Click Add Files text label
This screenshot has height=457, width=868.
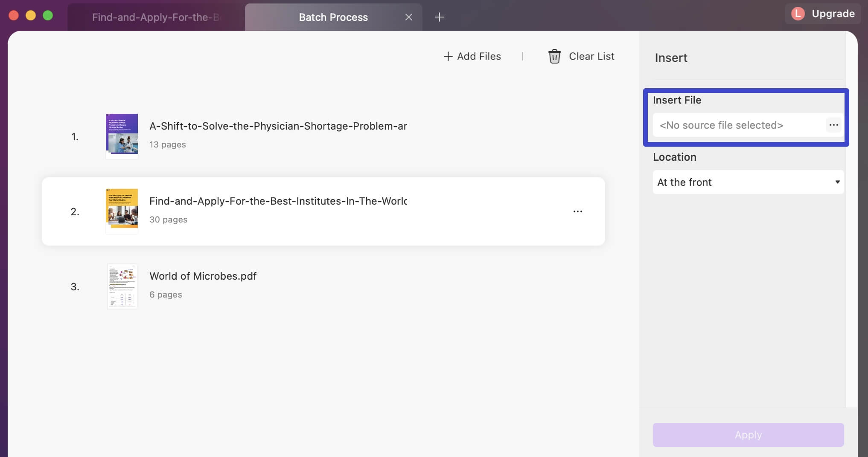click(x=479, y=56)
